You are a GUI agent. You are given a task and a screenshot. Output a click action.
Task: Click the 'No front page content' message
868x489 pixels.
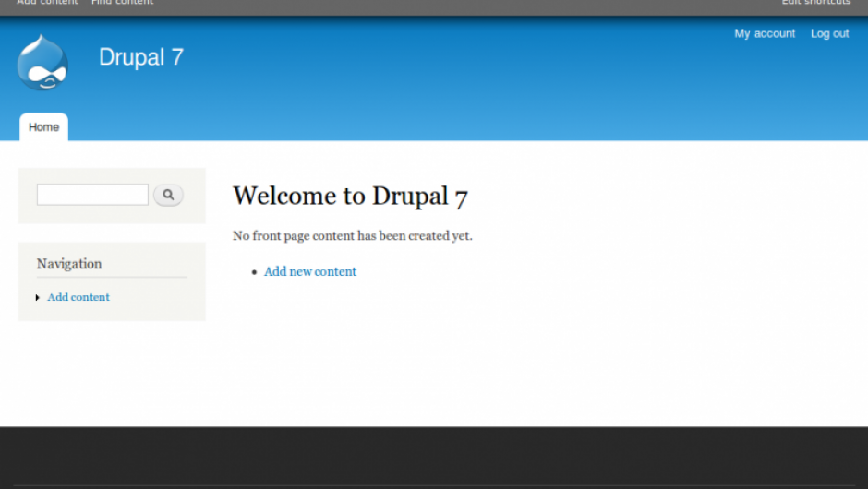point(353,236)
